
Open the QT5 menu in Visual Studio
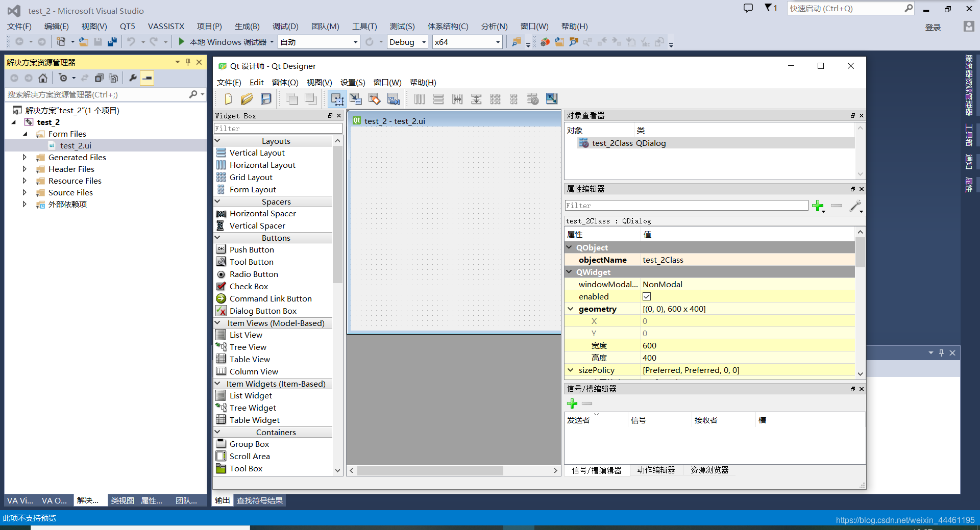click(128, 27)
